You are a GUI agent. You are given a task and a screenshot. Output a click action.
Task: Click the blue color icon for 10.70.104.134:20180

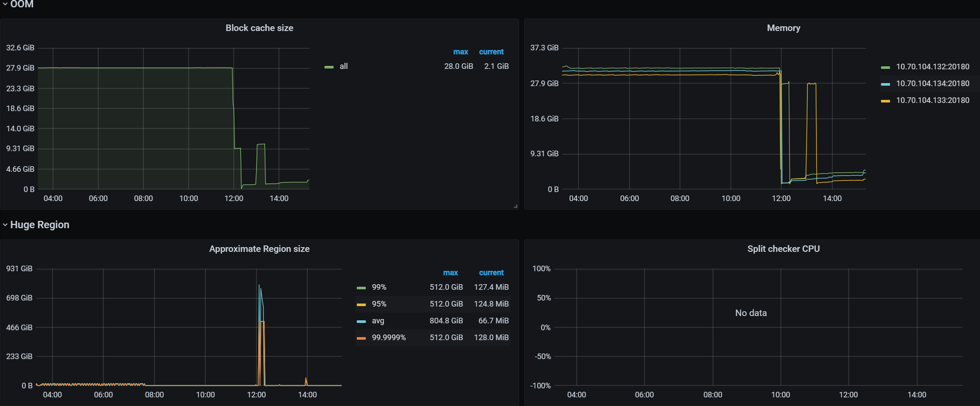885,84
